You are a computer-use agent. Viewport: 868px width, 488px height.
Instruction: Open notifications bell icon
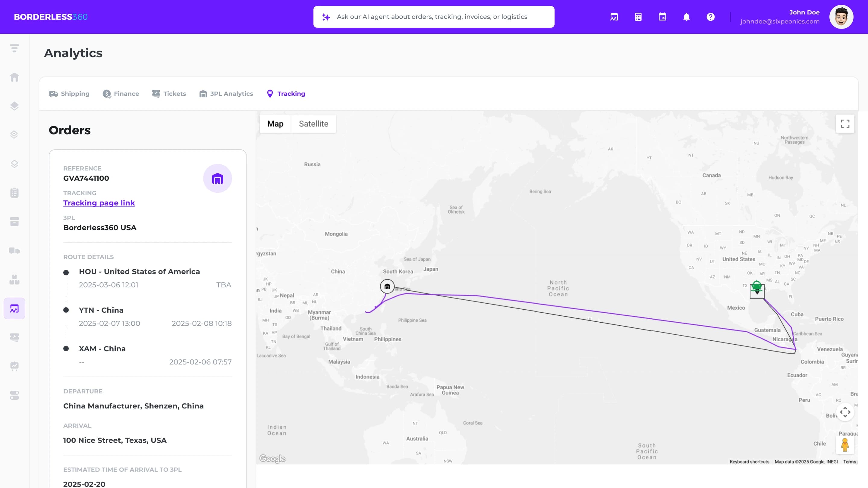[686, 17]
